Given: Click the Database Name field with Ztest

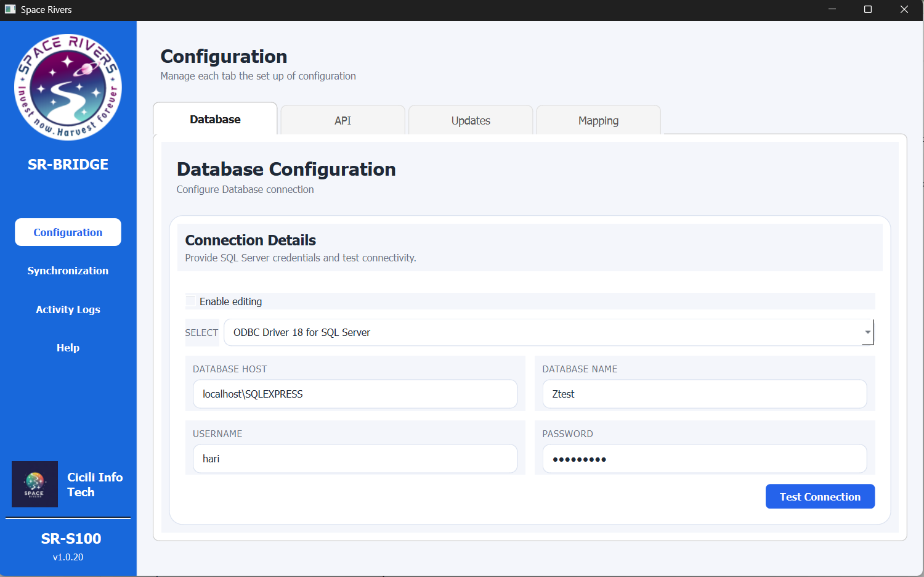Looking at the screenshot, I should tap(704, 394).
